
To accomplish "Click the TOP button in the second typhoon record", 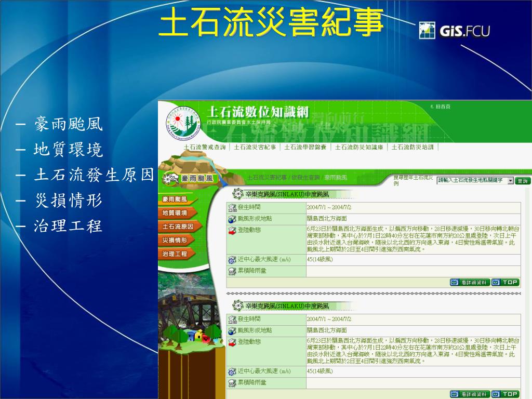I will (x=505, y=394).
